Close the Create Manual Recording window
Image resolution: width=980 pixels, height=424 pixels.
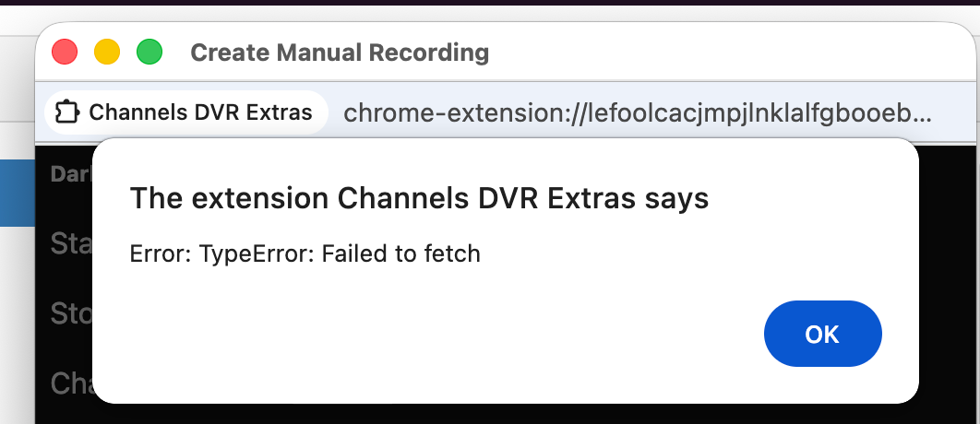coord(65,53)
